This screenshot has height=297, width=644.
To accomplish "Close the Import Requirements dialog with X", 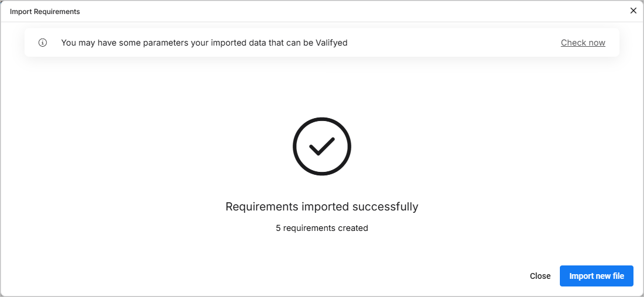I will coord(633,11).
